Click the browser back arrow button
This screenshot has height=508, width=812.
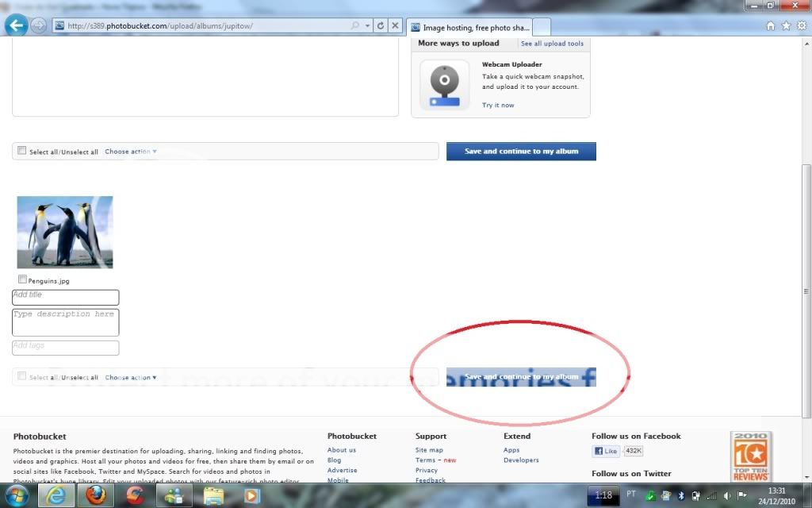15,25
